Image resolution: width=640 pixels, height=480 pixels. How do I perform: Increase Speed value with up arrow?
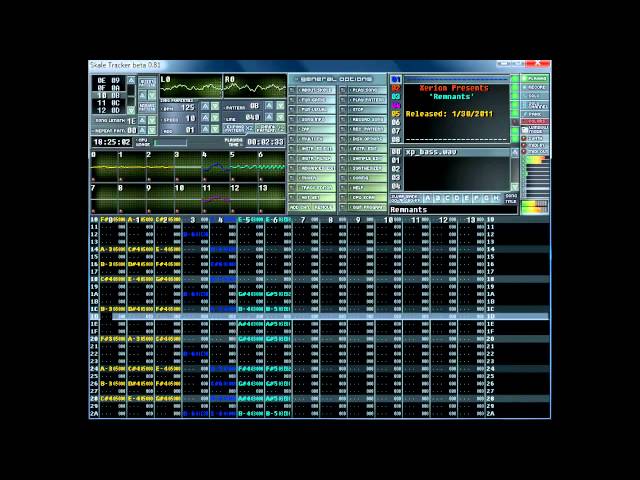[x=205, y=118]
